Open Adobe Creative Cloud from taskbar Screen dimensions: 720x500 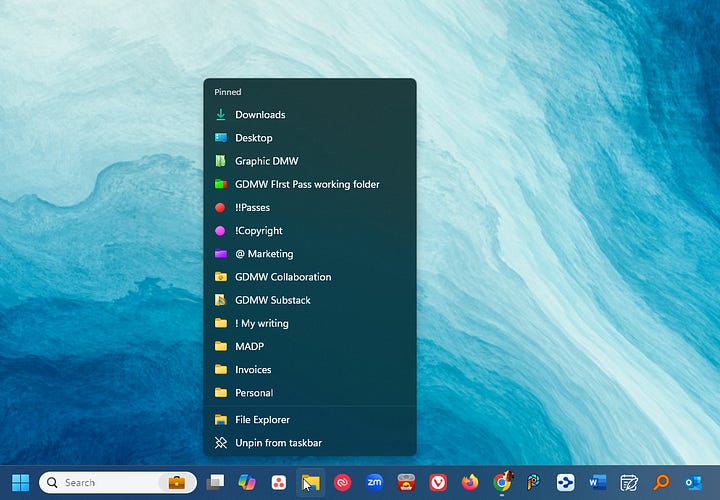pos(343,483)
